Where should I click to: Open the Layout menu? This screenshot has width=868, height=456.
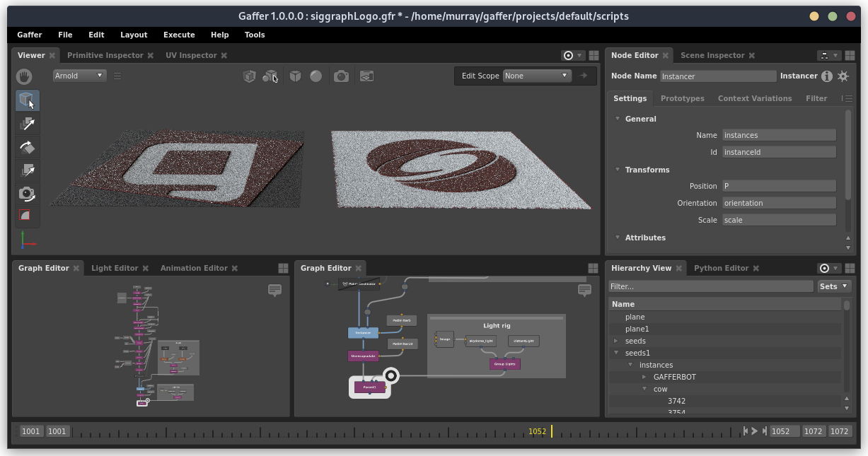(x=134, y=35)
